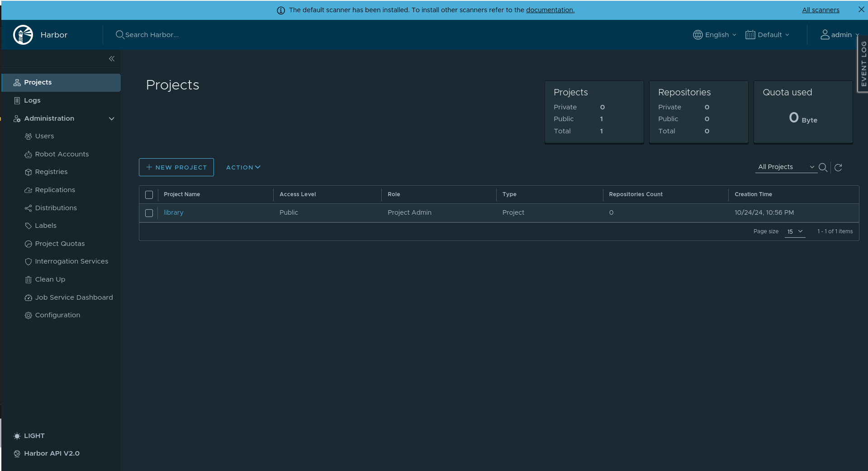Click the NEW PROJECT button
This screenshot has width=868, height=471.
pos(176,167)
